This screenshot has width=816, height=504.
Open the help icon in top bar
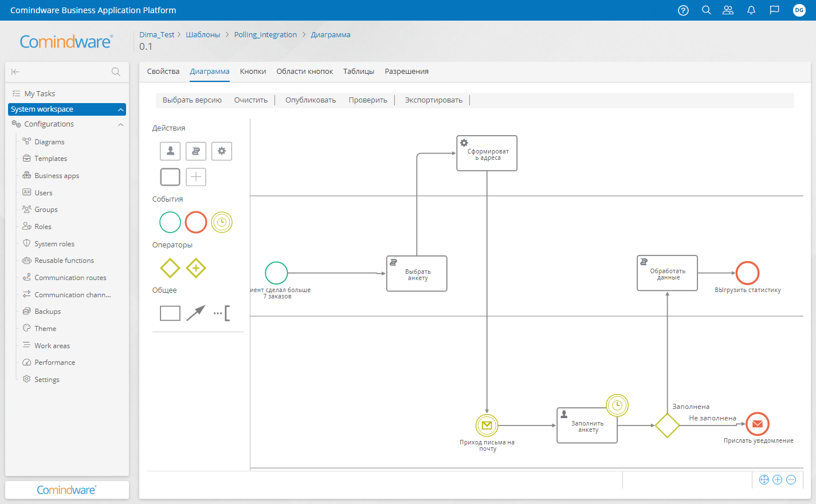[683, 10]
